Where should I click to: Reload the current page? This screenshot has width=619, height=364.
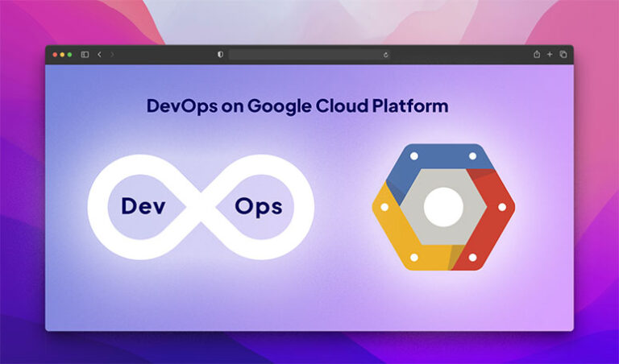pos(386,55)
